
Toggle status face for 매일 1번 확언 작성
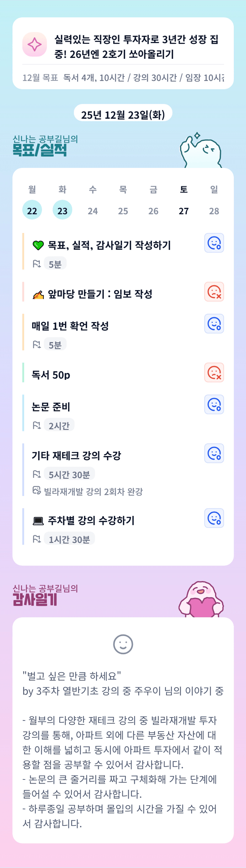click(x=214, y=324)
